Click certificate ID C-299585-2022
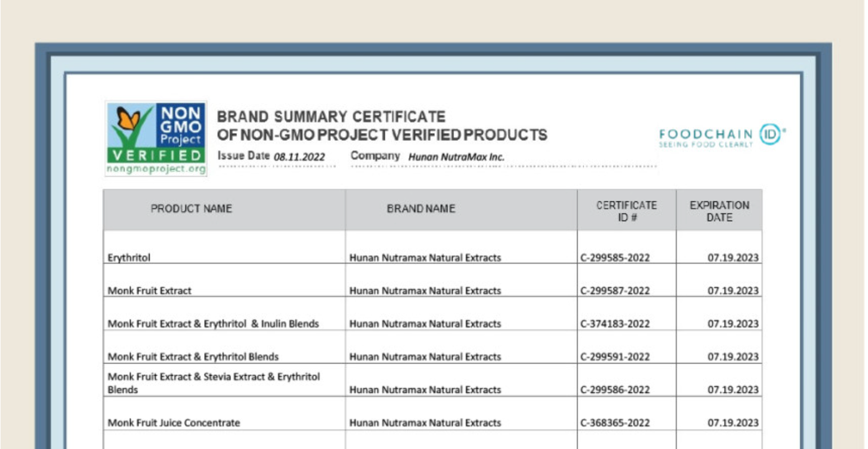Image resolution: width=868 pixels, height=449 pixels. click(615, 258)
